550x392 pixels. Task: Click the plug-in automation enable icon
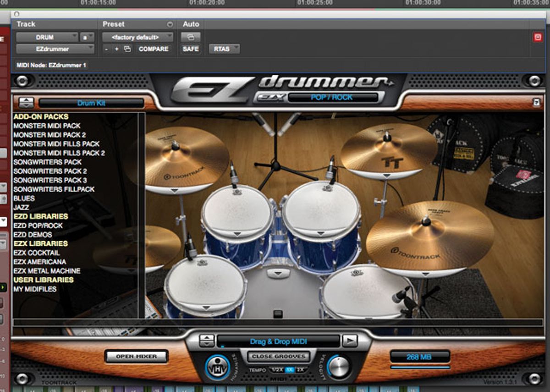click(x=191, y=37)
